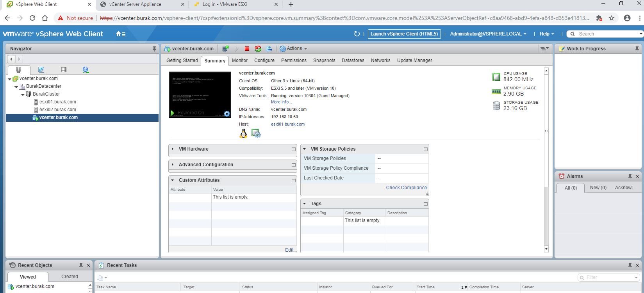
Task: Collapse the Custom Attributes section
Action: pos(173,180)
